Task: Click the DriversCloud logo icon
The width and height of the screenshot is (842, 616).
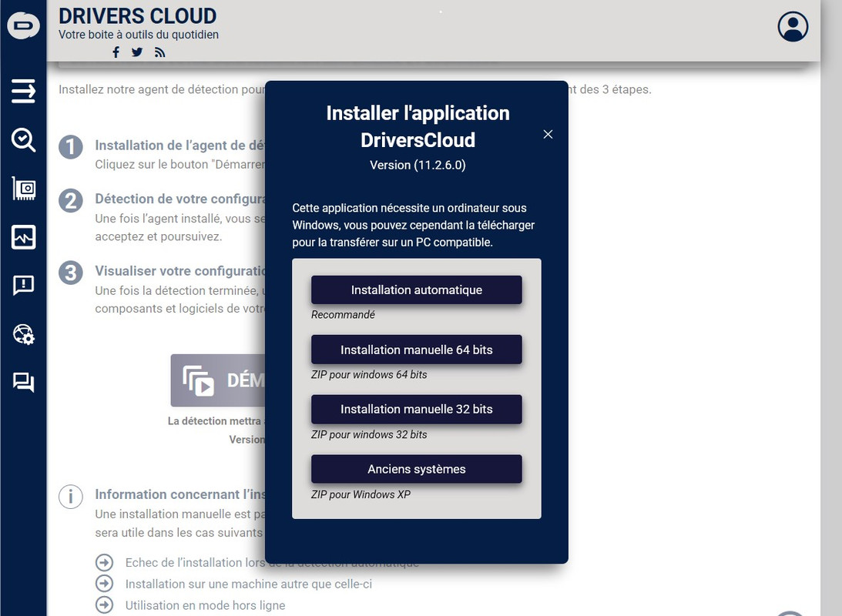Action: (x=23, y=25)
